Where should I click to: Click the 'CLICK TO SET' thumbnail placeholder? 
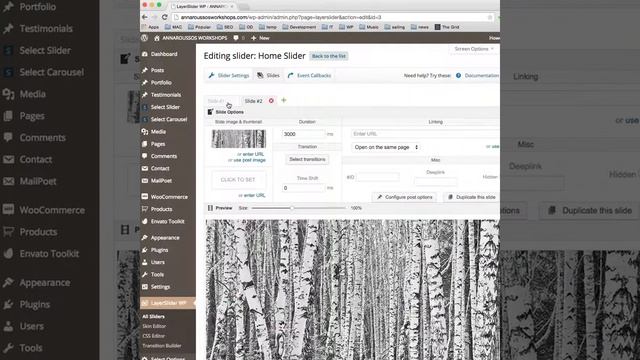pyautogui.click(x=238, y=180)
